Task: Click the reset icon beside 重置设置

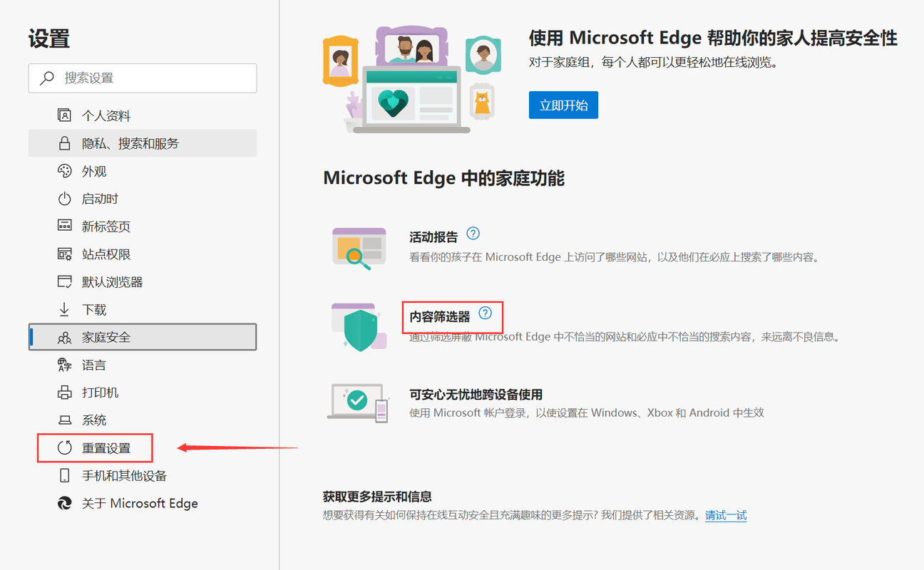Action: coord(65,448)
